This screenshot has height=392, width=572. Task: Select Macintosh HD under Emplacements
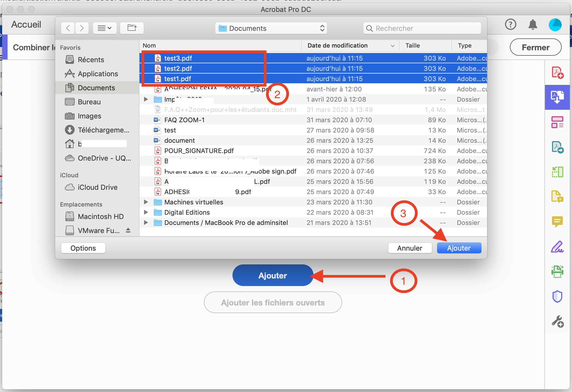[97, 216]
